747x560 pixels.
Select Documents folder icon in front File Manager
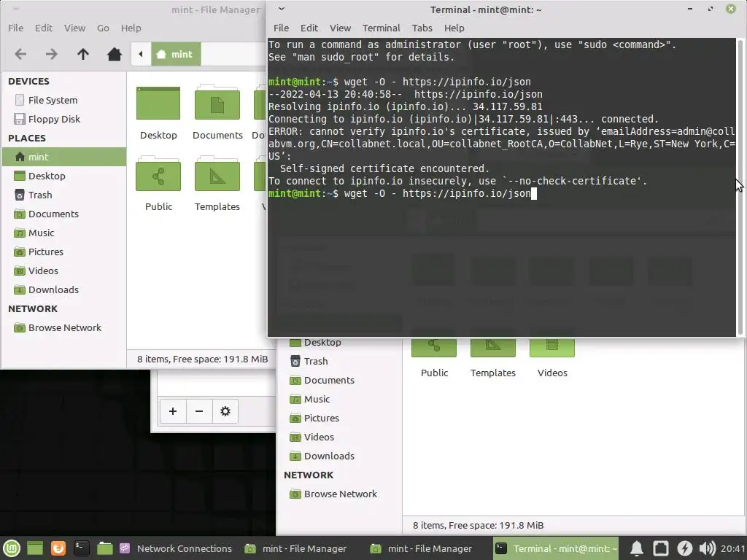pyautogui.click(x=217, y=104)
